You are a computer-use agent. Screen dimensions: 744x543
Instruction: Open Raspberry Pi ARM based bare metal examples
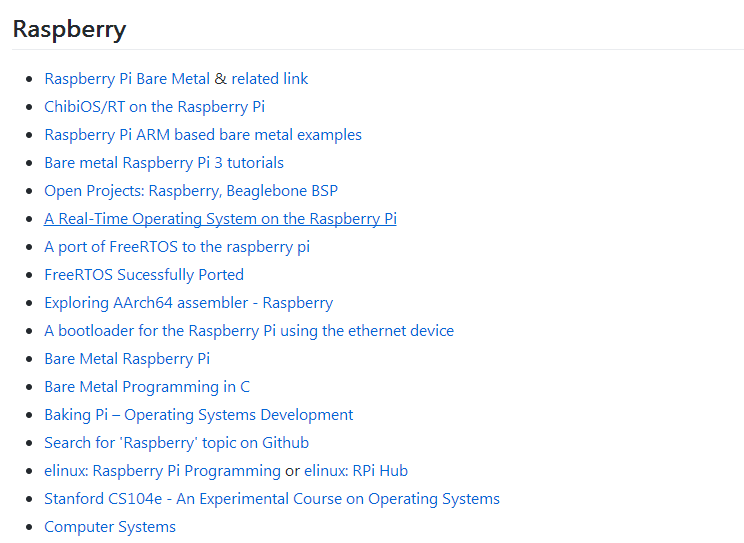tap(203, 135)
